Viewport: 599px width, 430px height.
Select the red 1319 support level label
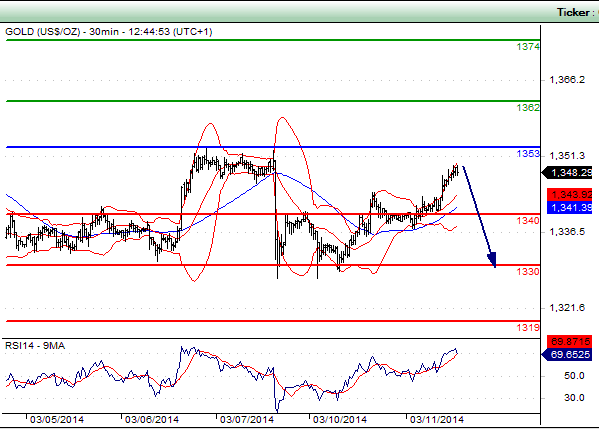pos(528,328)
